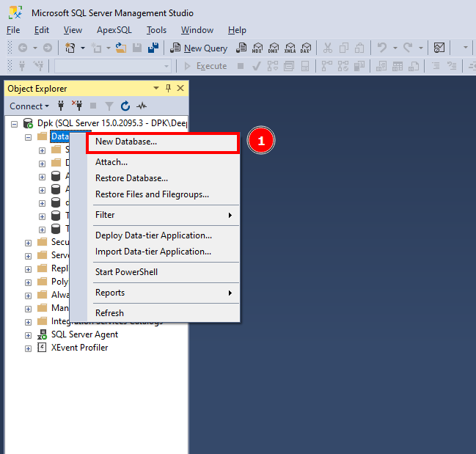Open the ApexSQL menu
This screenshot has height=454, width=476.
[x=114, y=30]
